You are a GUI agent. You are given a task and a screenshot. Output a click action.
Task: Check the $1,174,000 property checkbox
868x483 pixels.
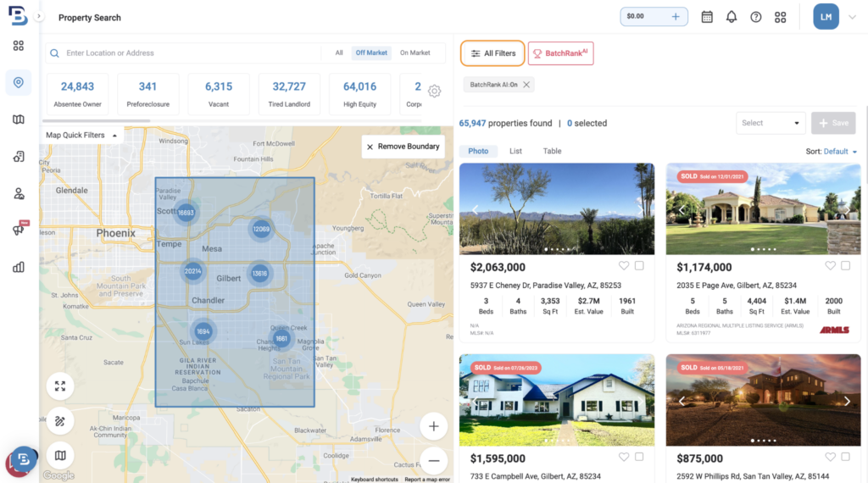[x=846, y=266]
